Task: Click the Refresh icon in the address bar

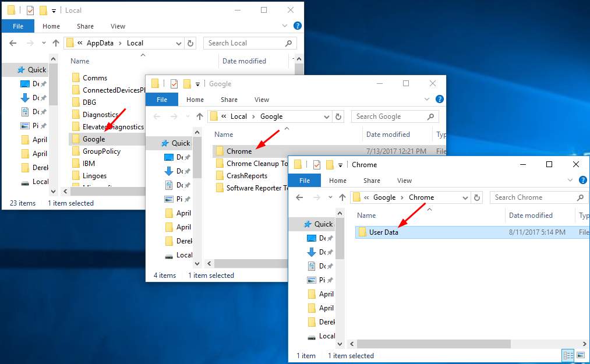Action: [x=477, y=197]
